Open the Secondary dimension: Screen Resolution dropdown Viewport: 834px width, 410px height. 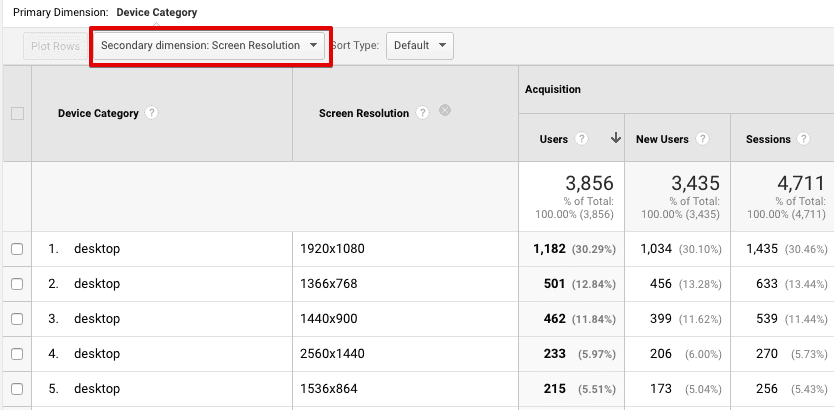point(209,46)
